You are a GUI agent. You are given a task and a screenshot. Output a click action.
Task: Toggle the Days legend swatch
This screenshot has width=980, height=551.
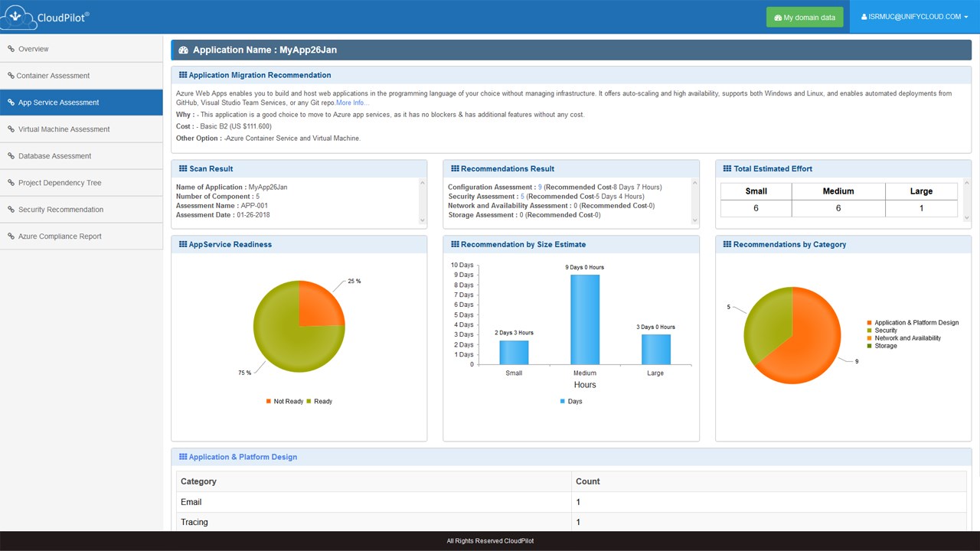coord(563,401)
